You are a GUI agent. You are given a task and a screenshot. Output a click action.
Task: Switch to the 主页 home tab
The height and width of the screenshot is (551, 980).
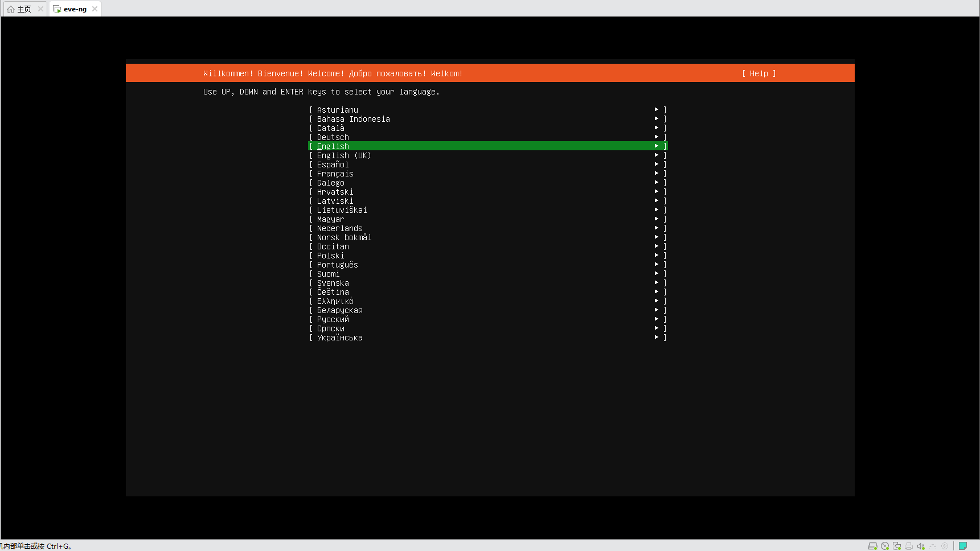(x=24, y=9)
